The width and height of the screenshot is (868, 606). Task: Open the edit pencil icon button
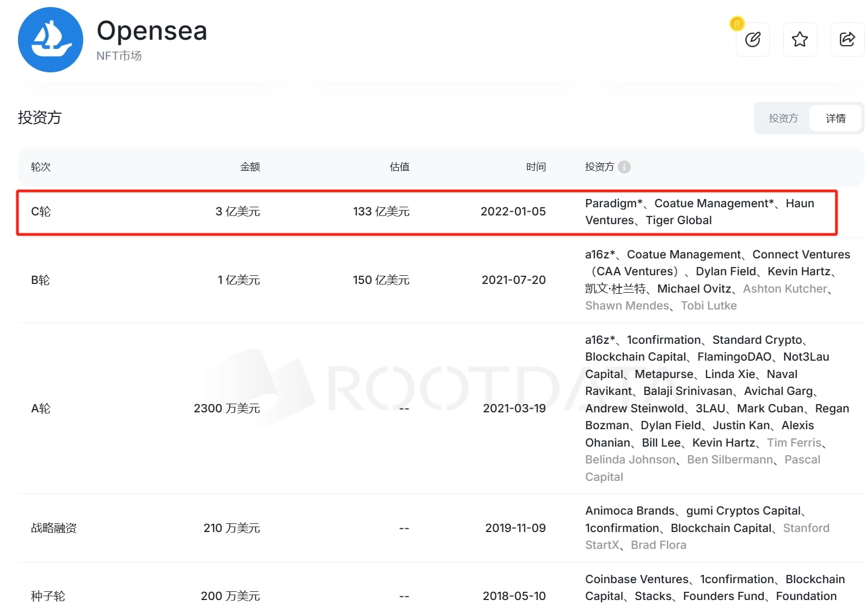pos(753,39)
